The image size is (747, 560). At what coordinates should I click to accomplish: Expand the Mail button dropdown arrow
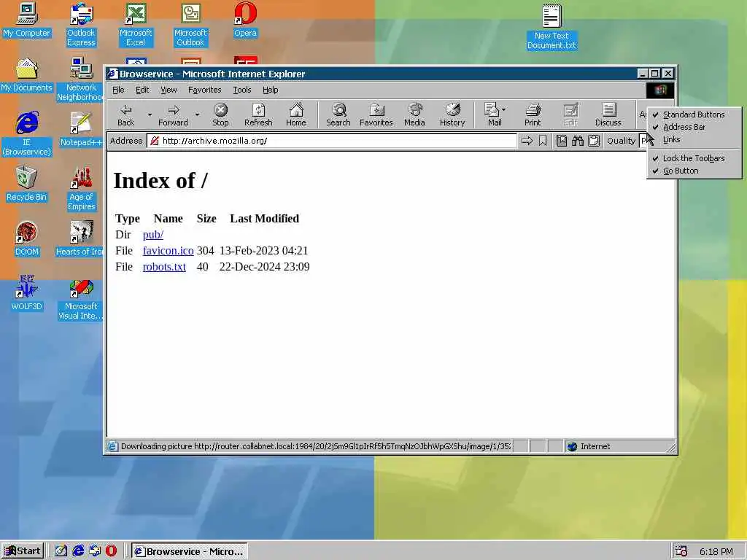(504, 109)
